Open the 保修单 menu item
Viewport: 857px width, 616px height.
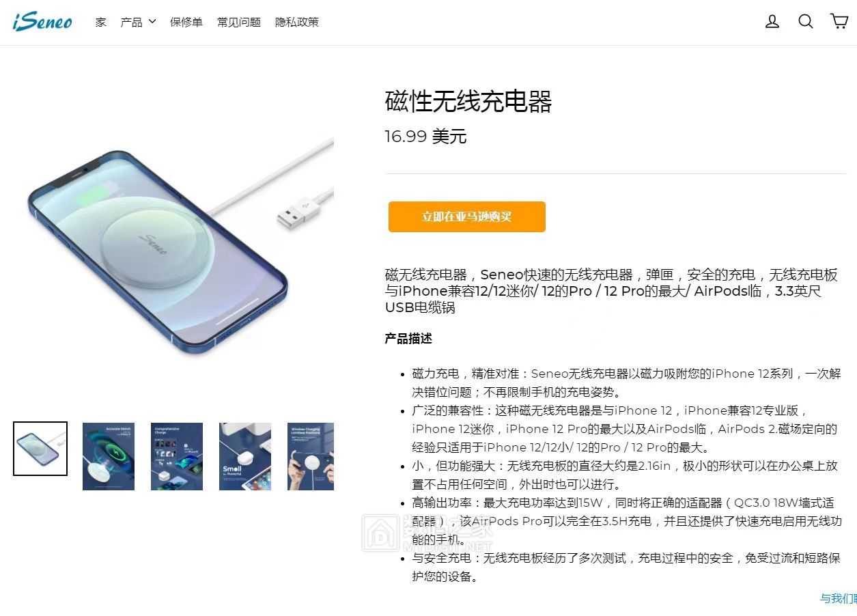click(x=186, y=22)
